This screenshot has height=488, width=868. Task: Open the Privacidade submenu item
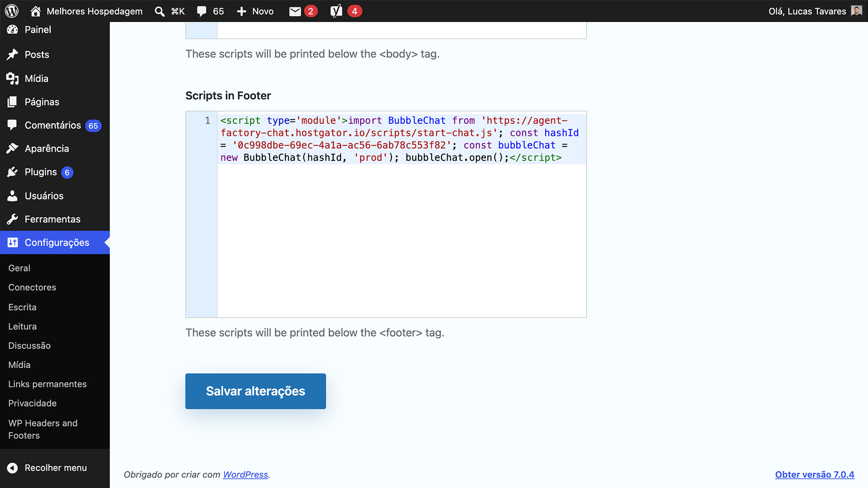[33, 403]
